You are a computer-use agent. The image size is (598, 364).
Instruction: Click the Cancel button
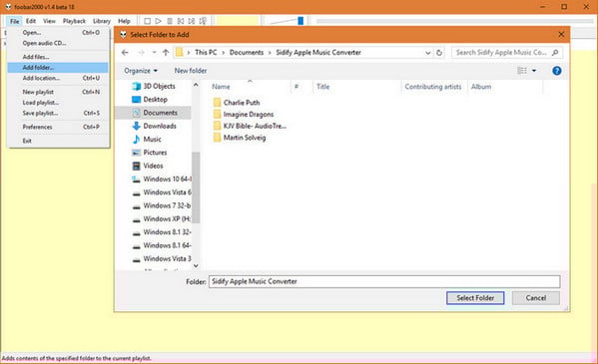[x=536, y=298]
